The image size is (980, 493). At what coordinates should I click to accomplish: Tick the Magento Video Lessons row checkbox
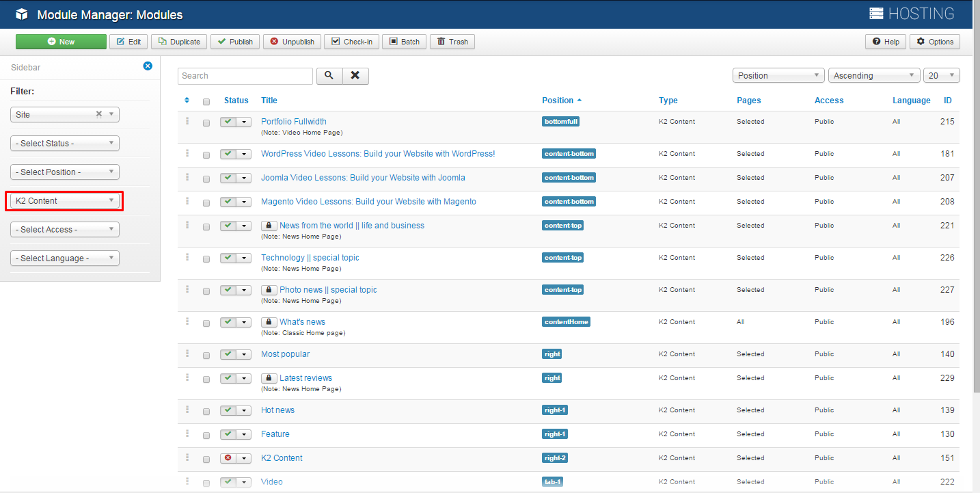(206, 203)
